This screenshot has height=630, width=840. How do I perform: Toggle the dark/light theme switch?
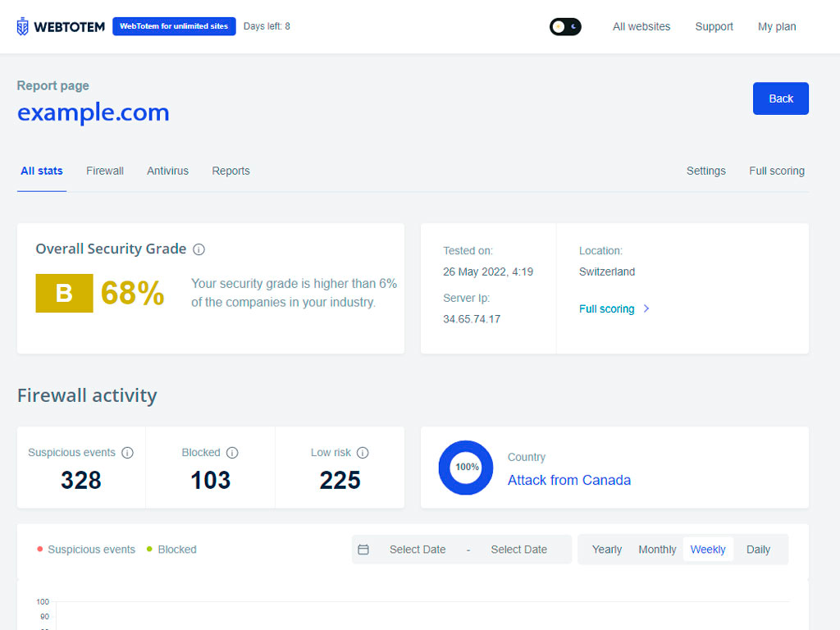tap(565, 26)
